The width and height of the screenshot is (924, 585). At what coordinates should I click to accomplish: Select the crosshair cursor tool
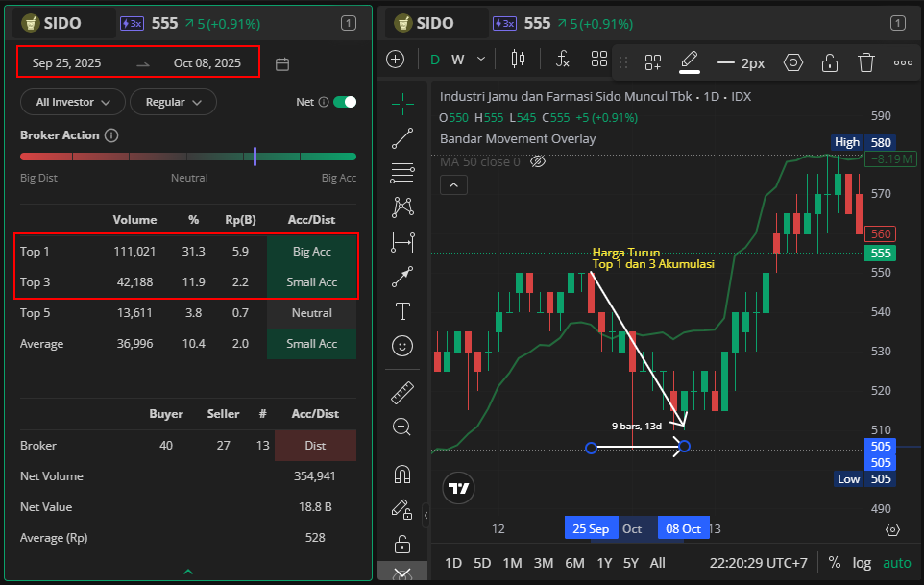coord(402,105)
